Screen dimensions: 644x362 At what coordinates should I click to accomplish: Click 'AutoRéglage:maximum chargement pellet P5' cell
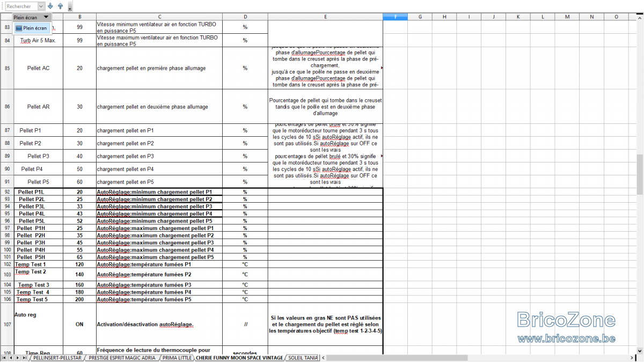click(x=159, y=257)
